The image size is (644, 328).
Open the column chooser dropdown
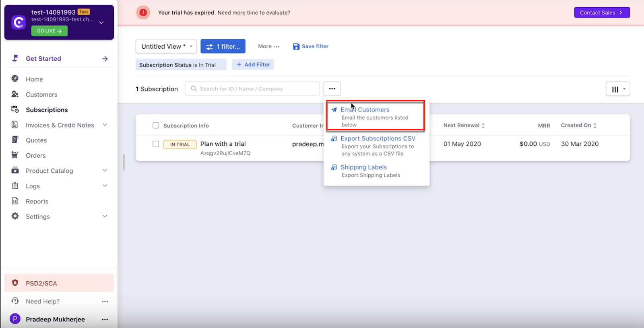pyautogui.click(x=617, y=89)
